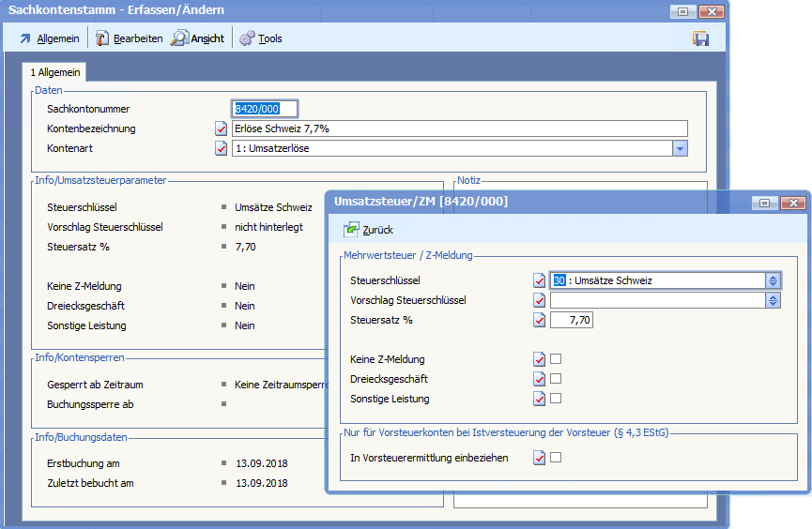
Task: Click the Sachkontonummer input field
Action: tap(265, 109)
